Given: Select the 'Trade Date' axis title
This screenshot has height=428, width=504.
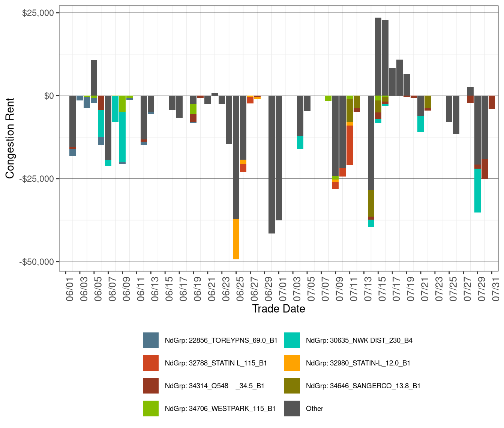Looking at the screenshot, I should [278, 309].
